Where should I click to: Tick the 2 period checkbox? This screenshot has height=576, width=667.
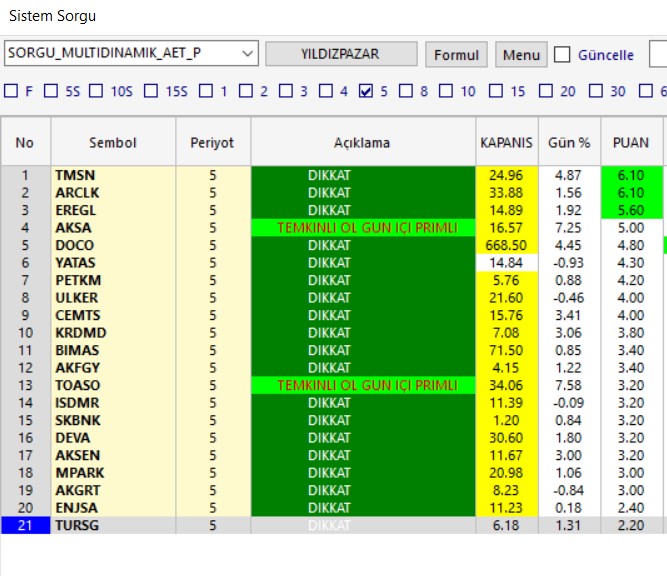246,91
